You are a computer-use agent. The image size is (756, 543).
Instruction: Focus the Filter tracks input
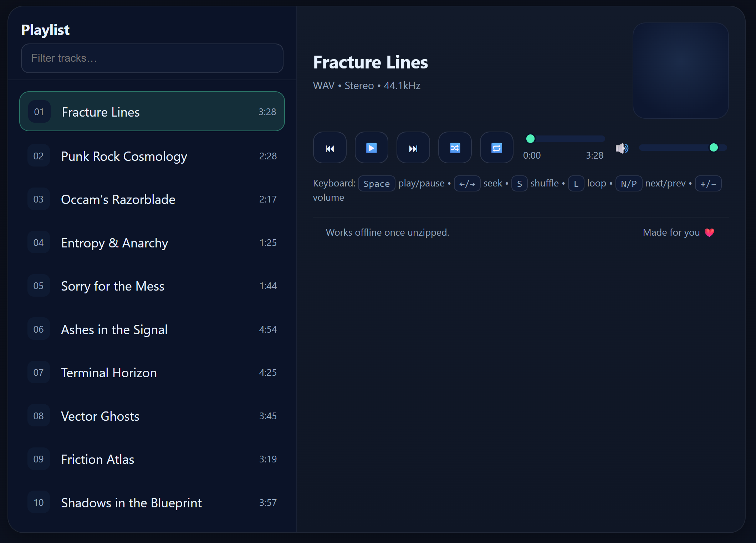coord(152,58)
